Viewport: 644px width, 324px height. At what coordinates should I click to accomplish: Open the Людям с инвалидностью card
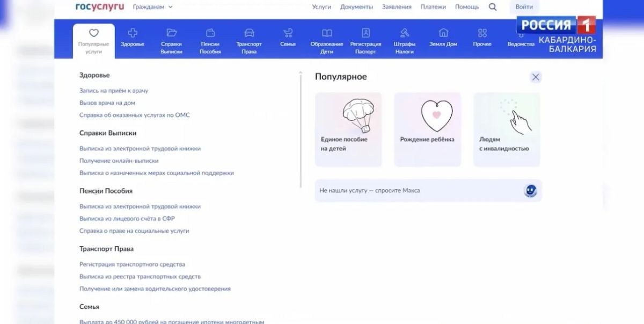point(507,129)
